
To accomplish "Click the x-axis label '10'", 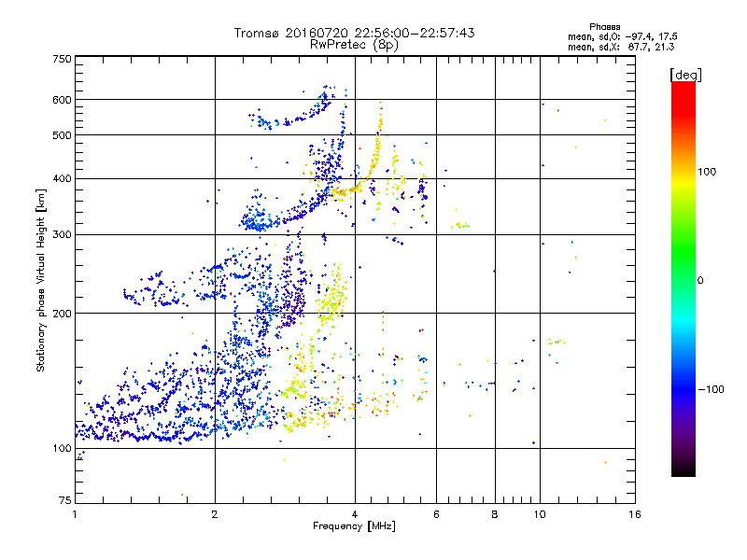I will (540, 514).
